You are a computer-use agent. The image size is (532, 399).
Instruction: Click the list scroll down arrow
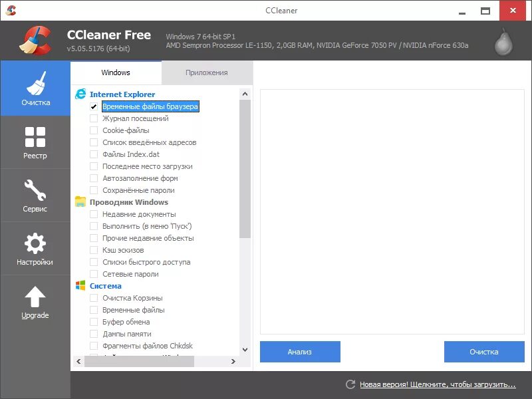click(245, 350)
